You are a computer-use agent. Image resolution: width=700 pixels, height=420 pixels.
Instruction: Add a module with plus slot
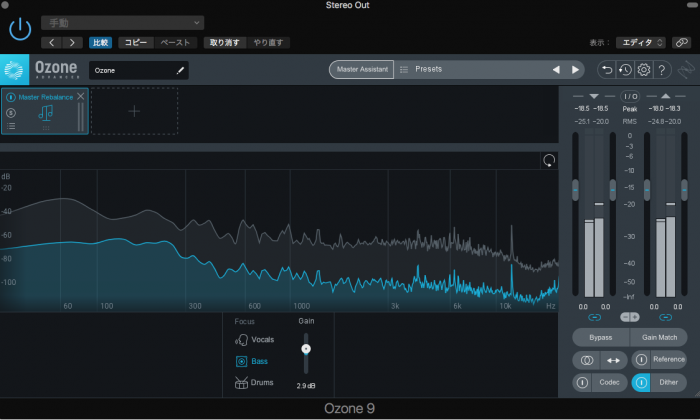(134, 111)
